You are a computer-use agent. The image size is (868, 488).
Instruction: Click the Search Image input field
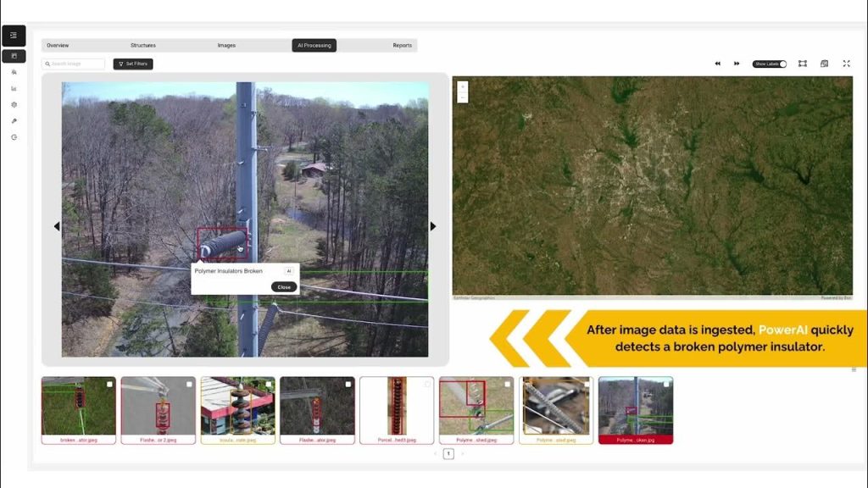pos(75,64)
